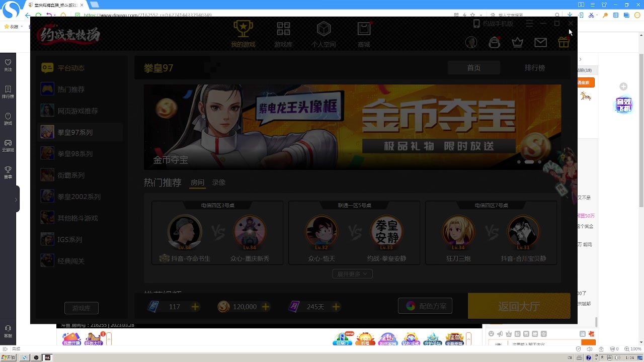
Task: Click the 返回大厅 button
Action: click(x=519, y=306)
